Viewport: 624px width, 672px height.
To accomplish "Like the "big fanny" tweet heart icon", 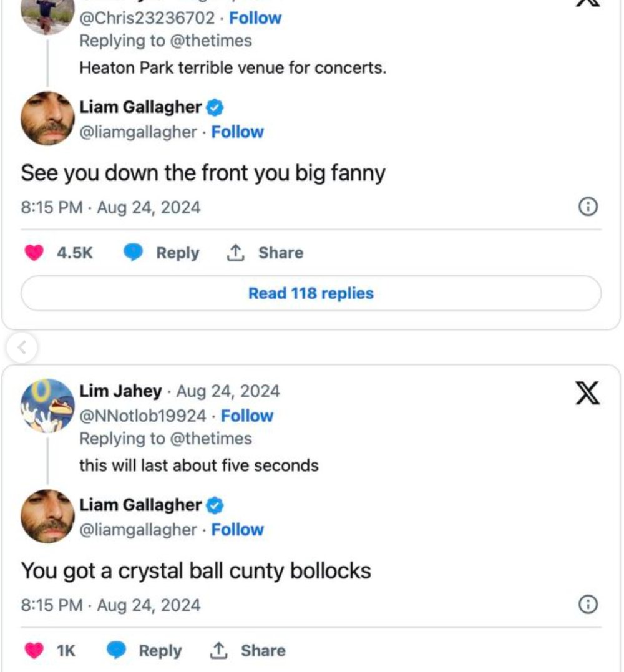I will tap(34, 253).
